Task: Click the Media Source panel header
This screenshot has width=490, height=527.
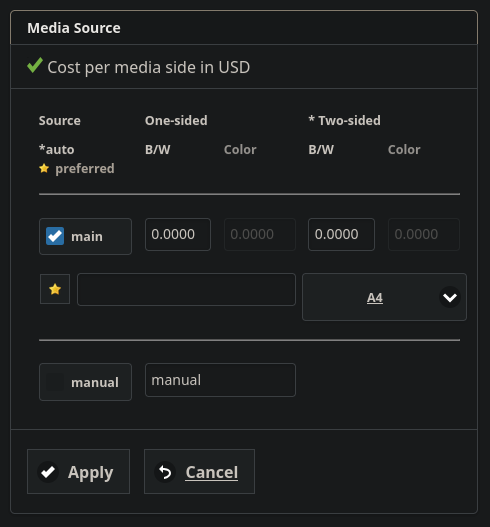Action: pos(244,28)
